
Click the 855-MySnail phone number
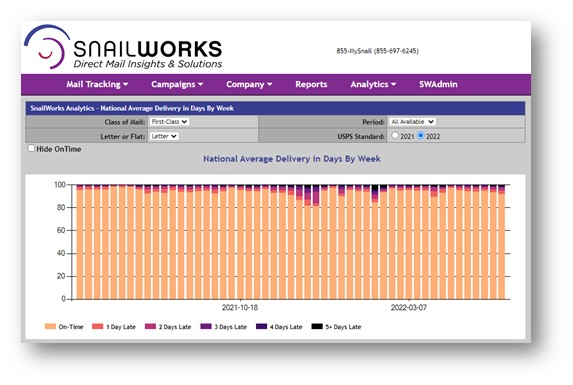(377, 51)
